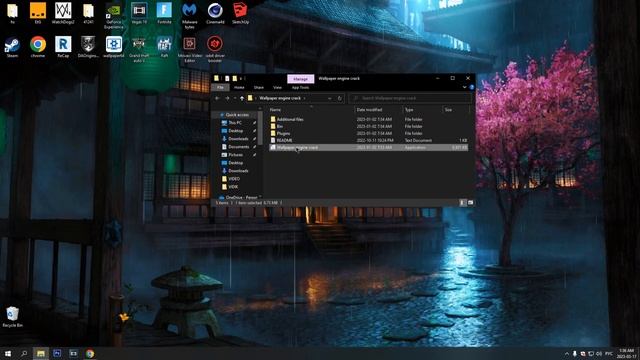Click the taskbar clock and date
Screen dimensions: 640x360
[627, 353]
